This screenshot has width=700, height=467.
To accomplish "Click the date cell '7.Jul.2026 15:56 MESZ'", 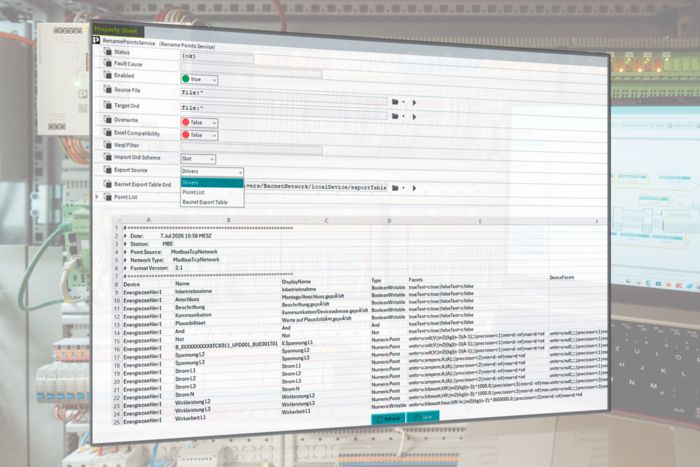I will point(186,236).
